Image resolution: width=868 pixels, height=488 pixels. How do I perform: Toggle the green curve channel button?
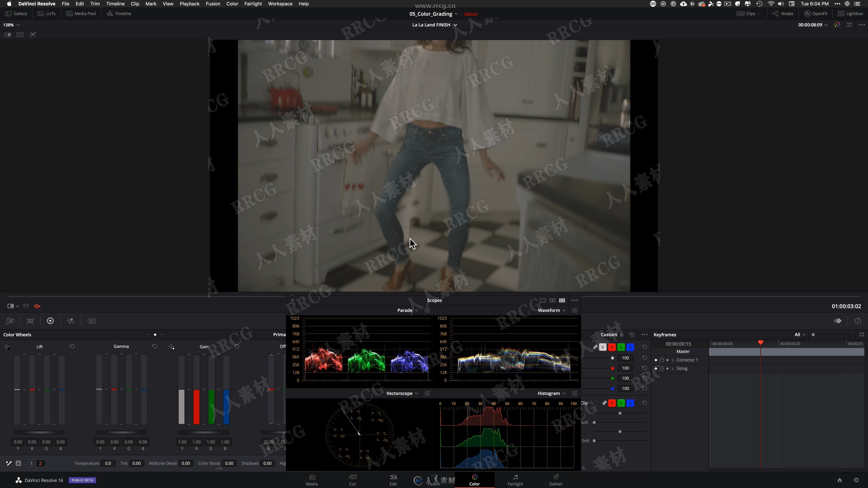pos(621,347)
